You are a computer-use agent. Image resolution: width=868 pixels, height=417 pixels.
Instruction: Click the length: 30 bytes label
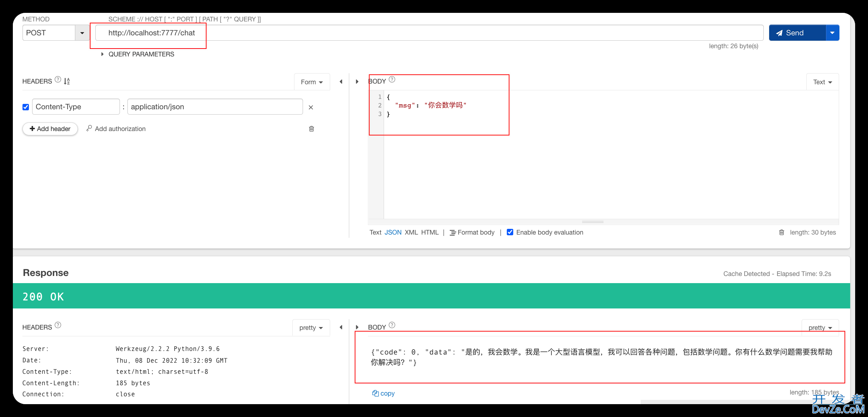(813, 232)
